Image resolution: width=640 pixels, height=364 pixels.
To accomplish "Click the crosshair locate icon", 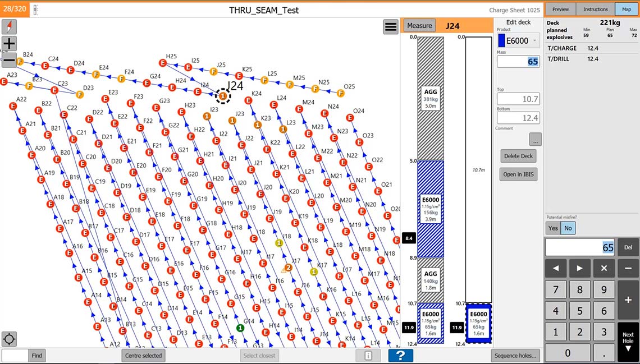I will point(9,339).
